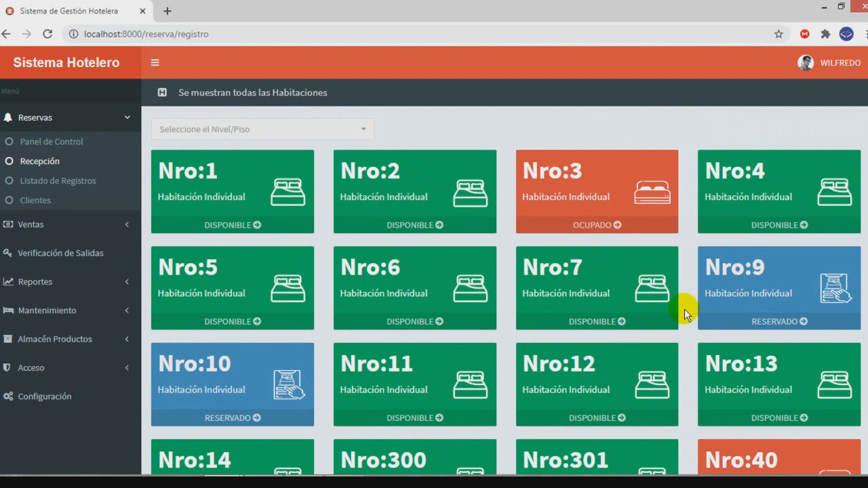The image size is (868, 488).
Task: Click the bed icon on room Nro:12
Action: pos(652,384)
